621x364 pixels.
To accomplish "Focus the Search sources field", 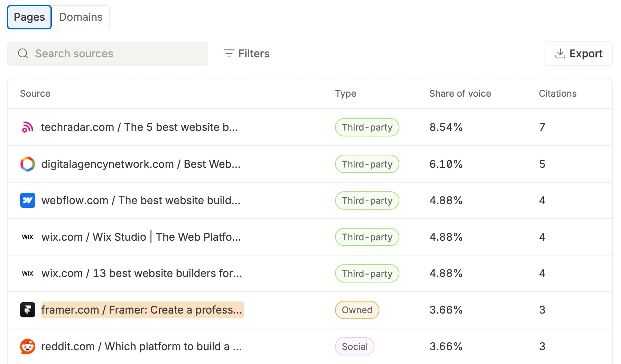I will pyautogui.click(x=108, y=54).
